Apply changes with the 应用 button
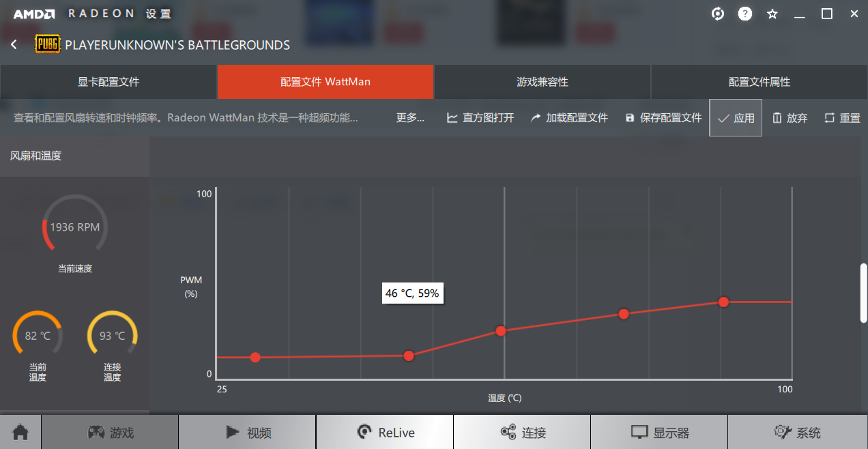The width and height of the screenshot is (868, 449). (736, 118)
